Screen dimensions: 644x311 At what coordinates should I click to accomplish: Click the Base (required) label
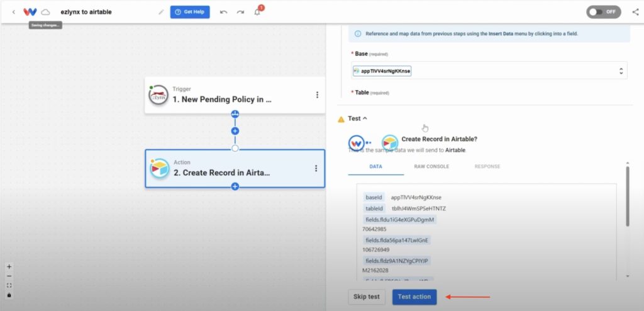(x=371, y=54)
